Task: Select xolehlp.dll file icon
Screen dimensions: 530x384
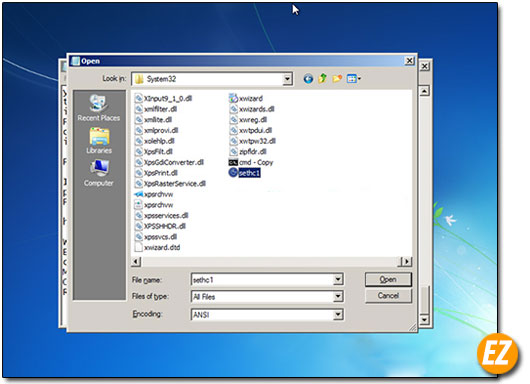Action: pyautogui.click(x=139, y=141)
